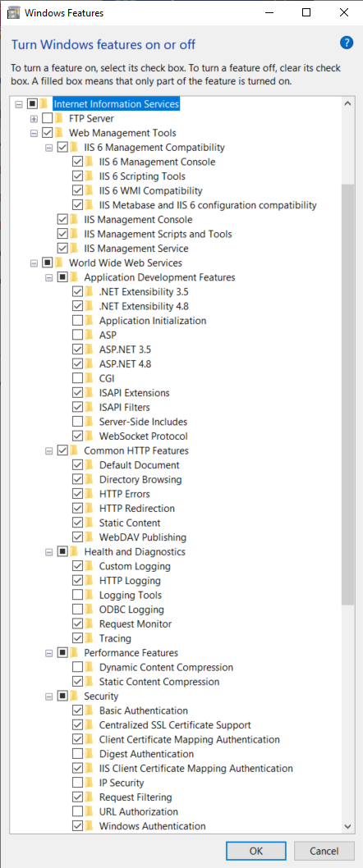
Task: Click the scrollbar up arrow
Action: [x=347, y=103]
